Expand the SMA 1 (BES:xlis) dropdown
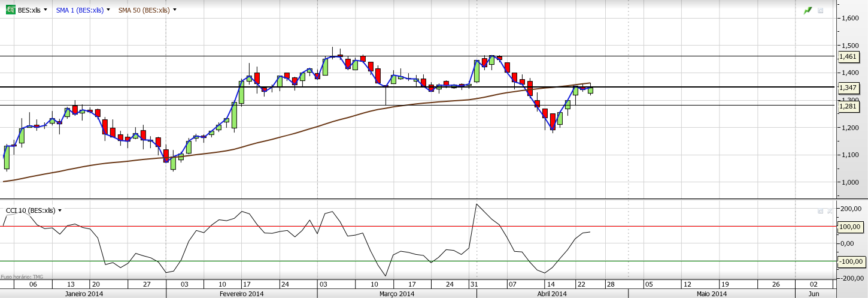868x298 pixels. click(108, 10)
